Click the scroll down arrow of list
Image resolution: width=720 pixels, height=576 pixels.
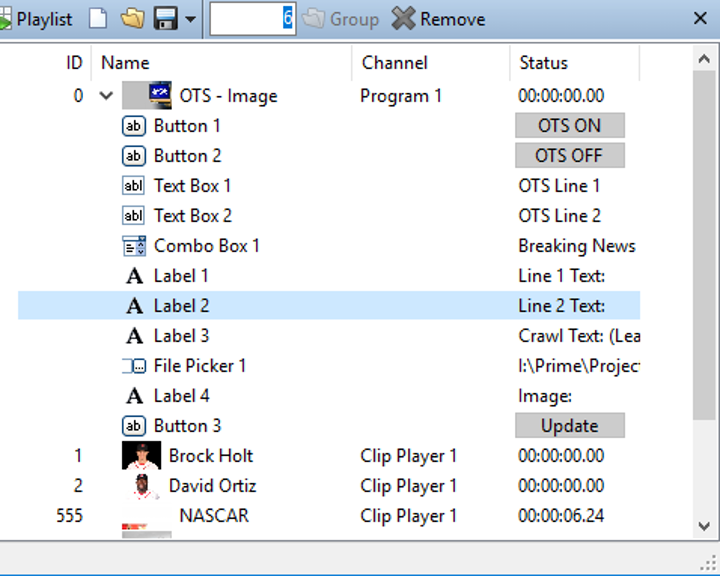tap(704, 525)
